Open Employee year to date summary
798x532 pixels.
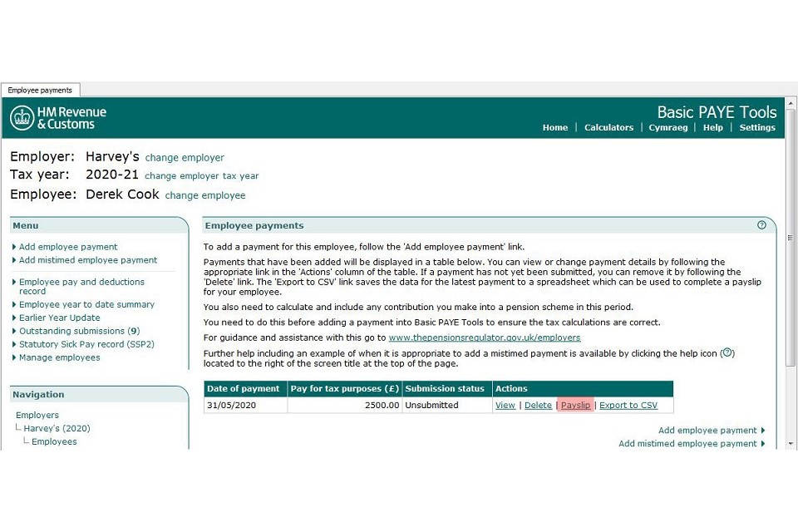click(x=88, y=304)
